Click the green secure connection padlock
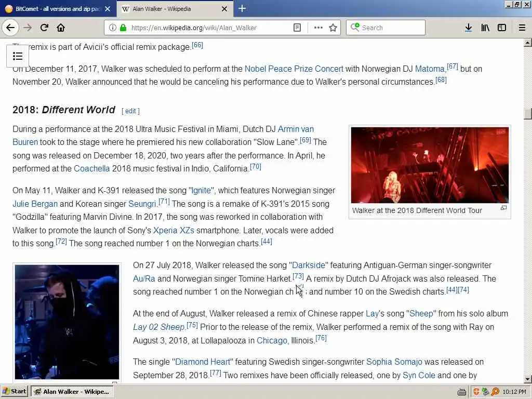This screenshot has width=532, height=399. coord(123,28)
